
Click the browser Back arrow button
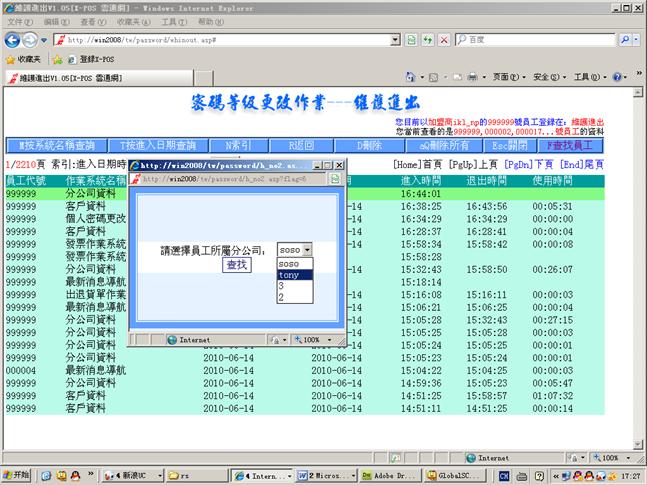(x=13, y=39)
